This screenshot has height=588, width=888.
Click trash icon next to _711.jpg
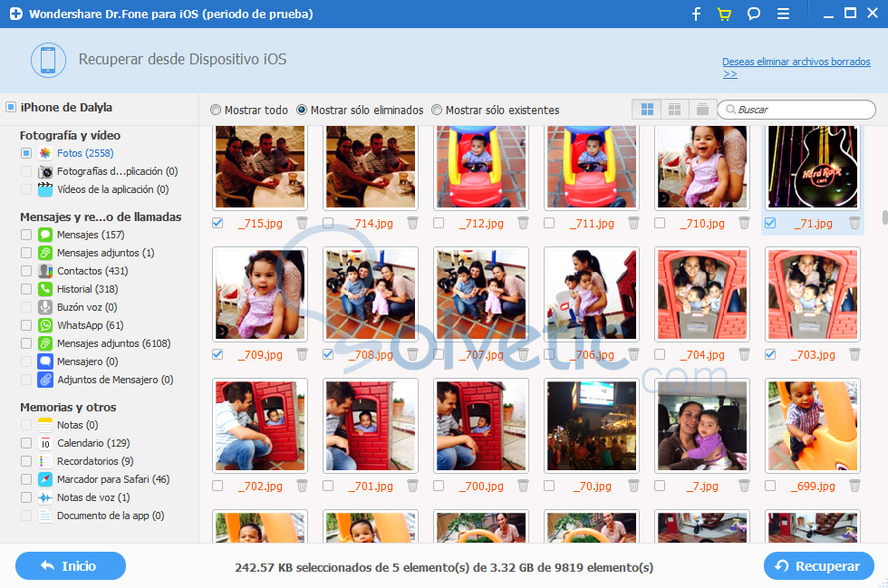click(633, 223)
